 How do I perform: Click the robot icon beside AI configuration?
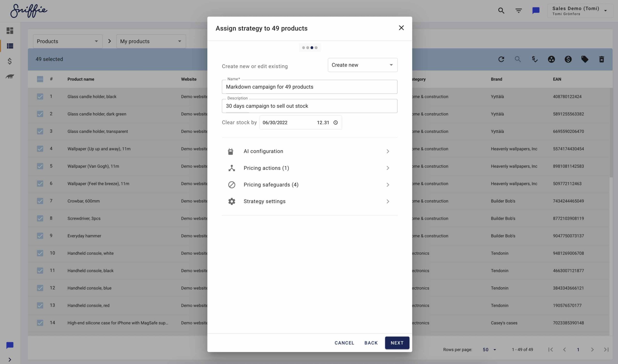231,151
